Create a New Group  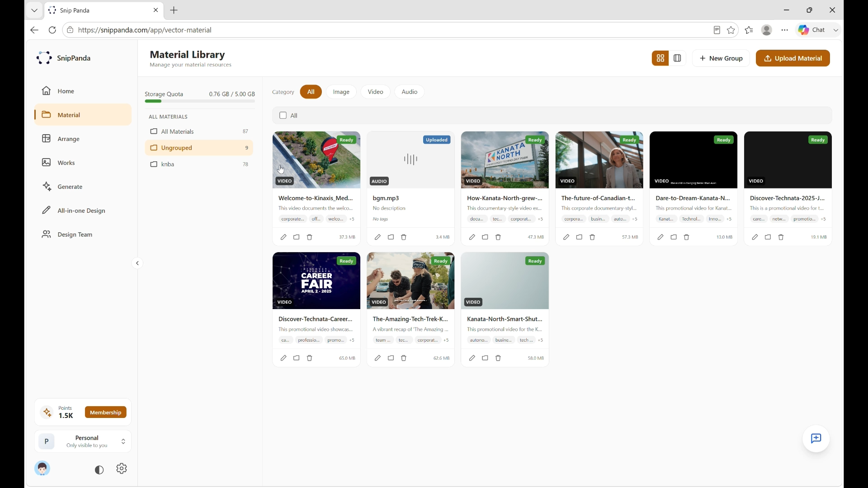click(x=721, y=58)
